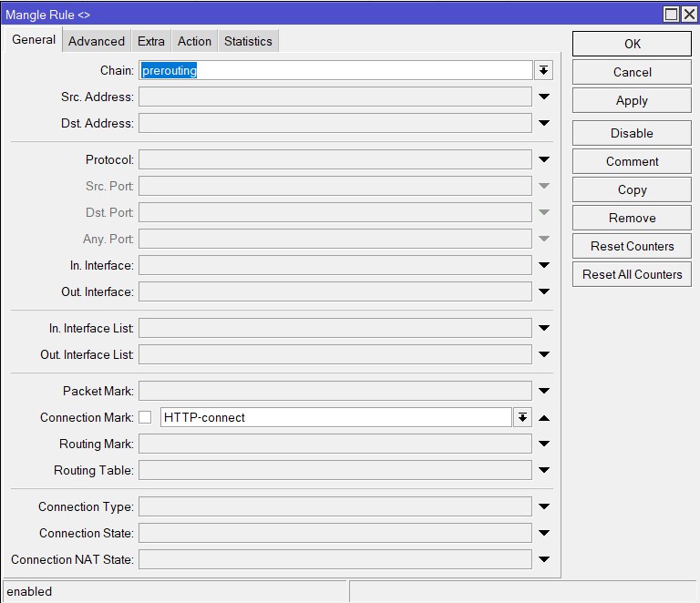Image resolution: width=700 pixels, height=603 pixels.
Task: Open the Chain dropdown list arrow
Action: click(543, 70)
